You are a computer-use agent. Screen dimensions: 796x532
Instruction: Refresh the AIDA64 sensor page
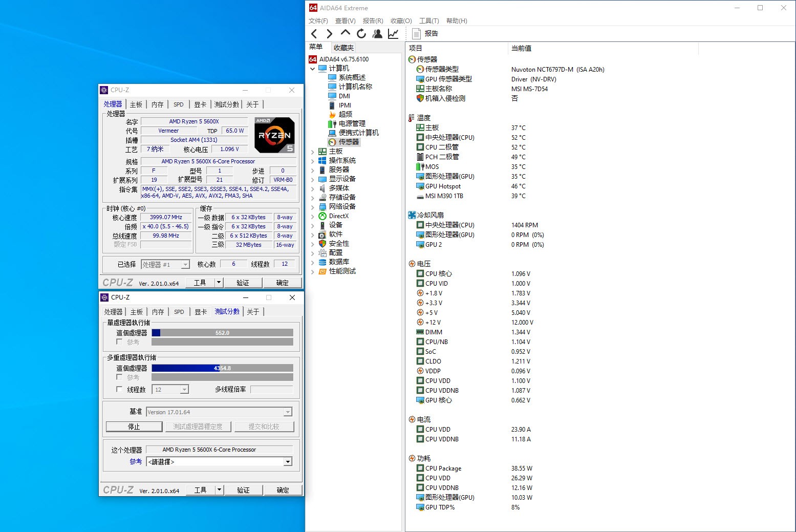point(361,34)
